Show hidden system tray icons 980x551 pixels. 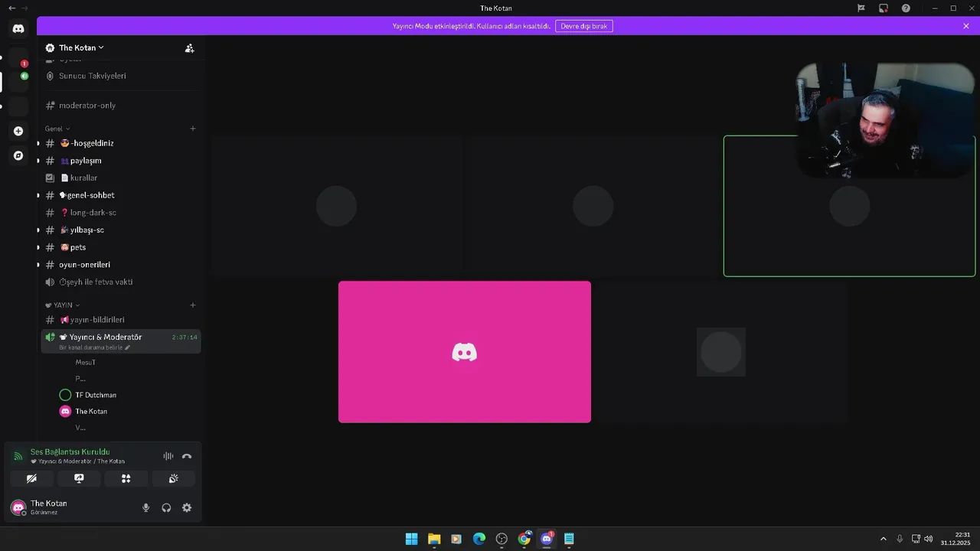(x=883, y=539)
